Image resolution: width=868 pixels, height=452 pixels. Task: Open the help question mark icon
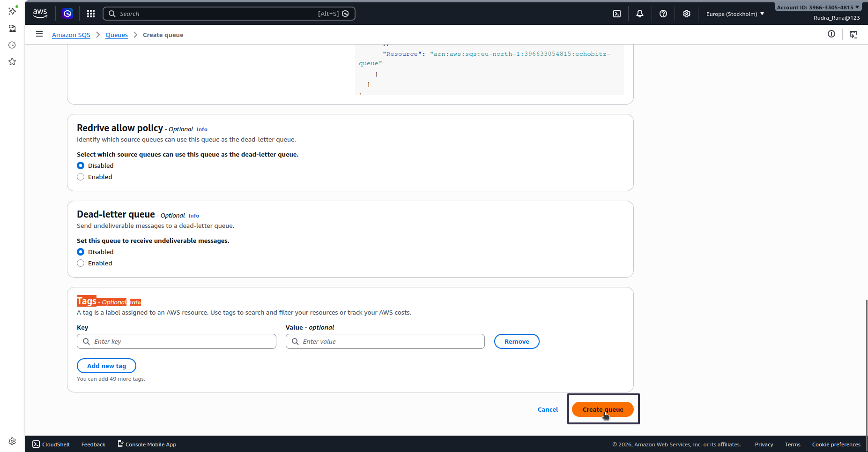[663, 14]
